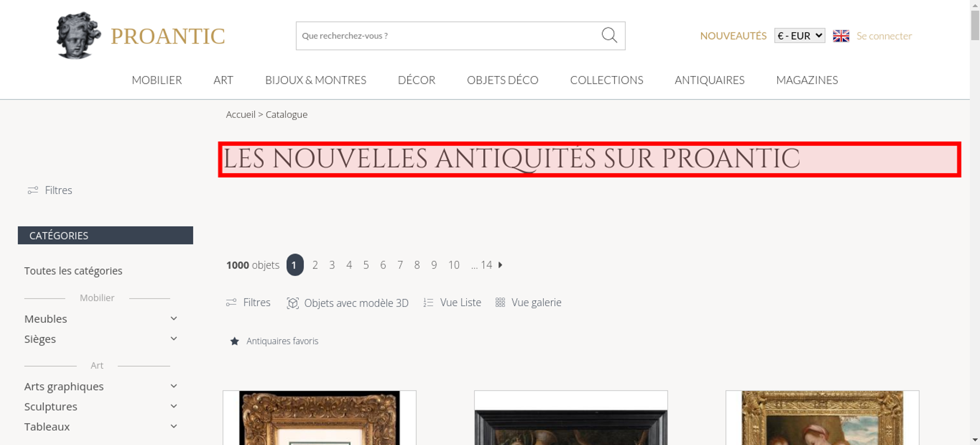Switch to Vue Liste view
980x445 pixels.
pos(452,302)
